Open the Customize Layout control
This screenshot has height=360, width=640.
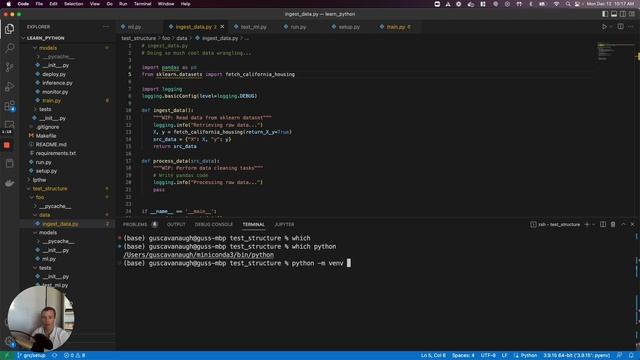(632, 14)
